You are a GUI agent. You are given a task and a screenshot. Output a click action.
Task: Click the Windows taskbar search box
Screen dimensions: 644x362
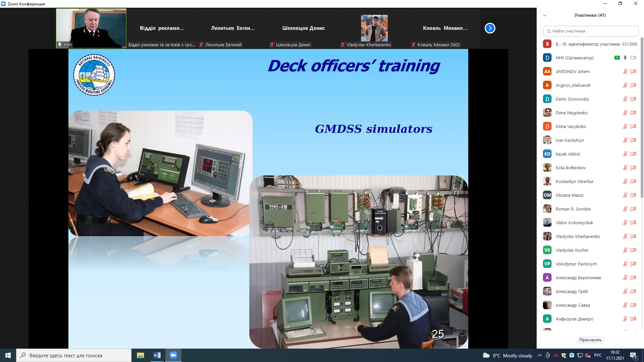coord(74,355)
